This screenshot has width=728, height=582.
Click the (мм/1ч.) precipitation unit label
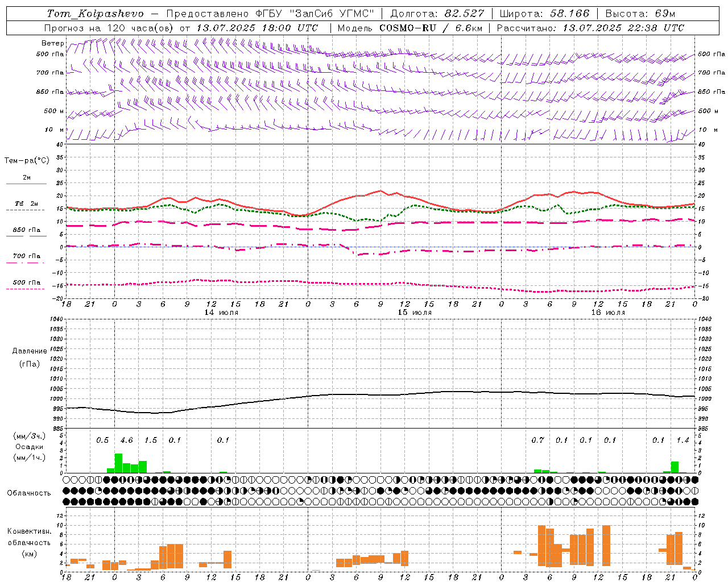30,458
